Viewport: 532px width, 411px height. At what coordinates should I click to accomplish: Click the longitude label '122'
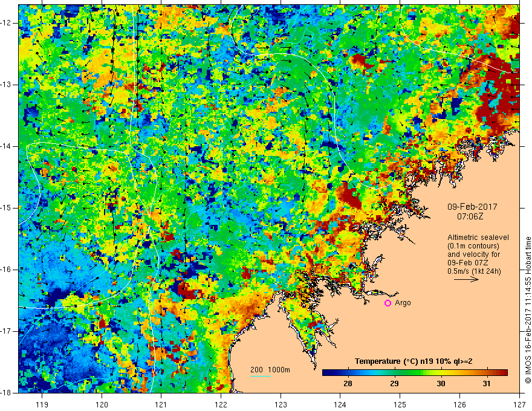point(221,404)
